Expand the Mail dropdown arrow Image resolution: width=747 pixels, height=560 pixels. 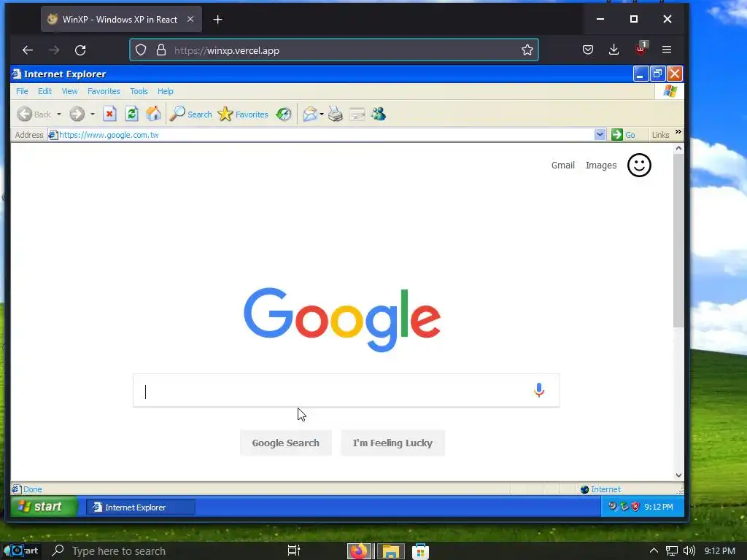(322, 114)
